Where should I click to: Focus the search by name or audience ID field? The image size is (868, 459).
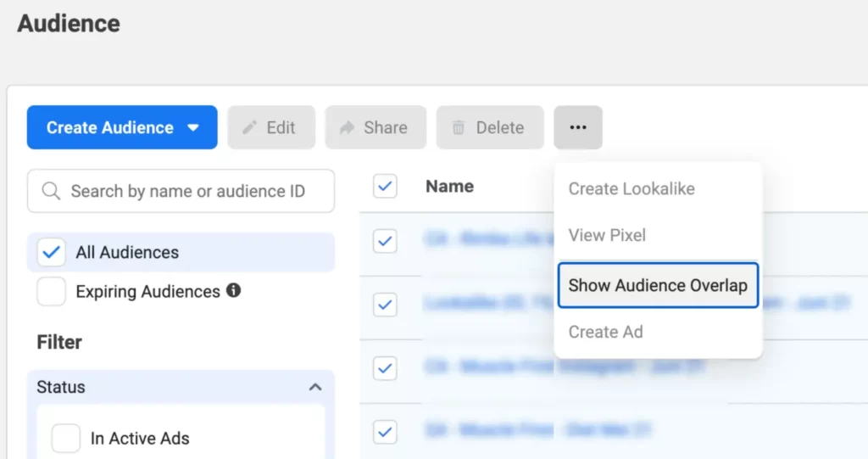point(181,191)
